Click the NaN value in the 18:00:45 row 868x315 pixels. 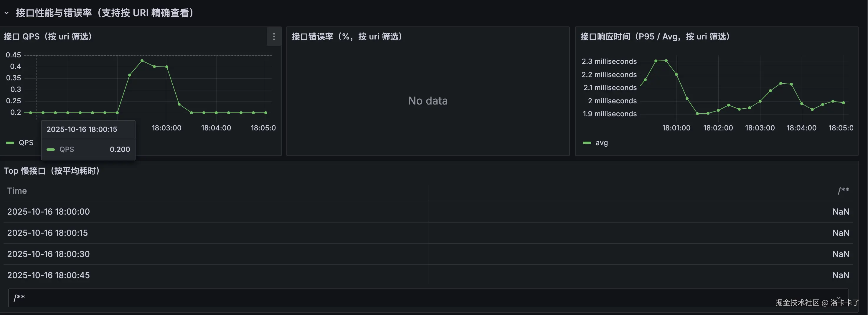pos(840,275)
